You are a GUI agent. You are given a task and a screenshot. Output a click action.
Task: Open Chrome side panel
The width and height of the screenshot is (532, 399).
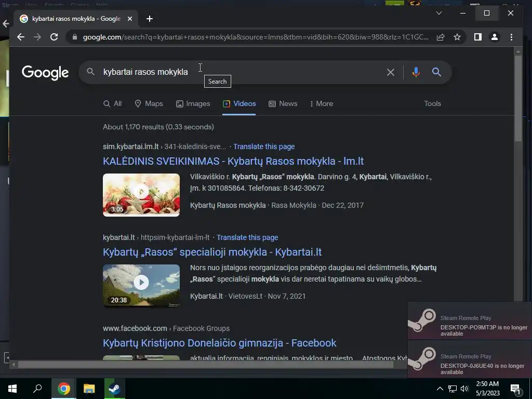click(478, 37)
